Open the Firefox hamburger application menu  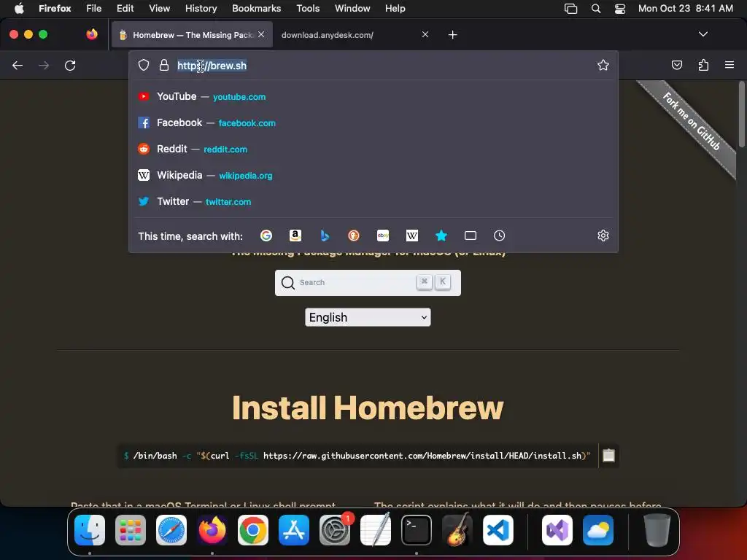click(729, 65)
